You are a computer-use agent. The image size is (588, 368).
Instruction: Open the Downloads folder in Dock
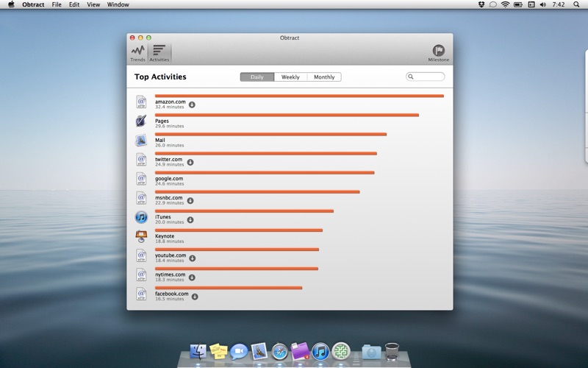click(x=372, y=353)
